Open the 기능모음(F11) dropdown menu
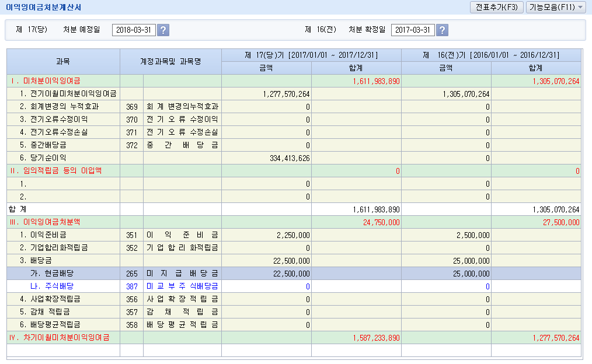Viewport: 592px width, 364px height. click(x=555, y=7)
